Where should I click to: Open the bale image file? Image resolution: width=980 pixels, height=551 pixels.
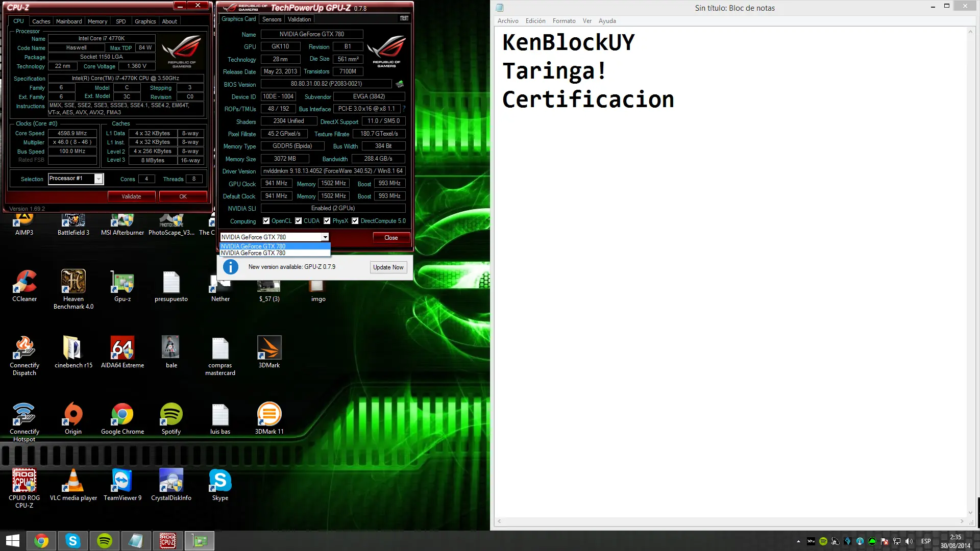point(171,352)
